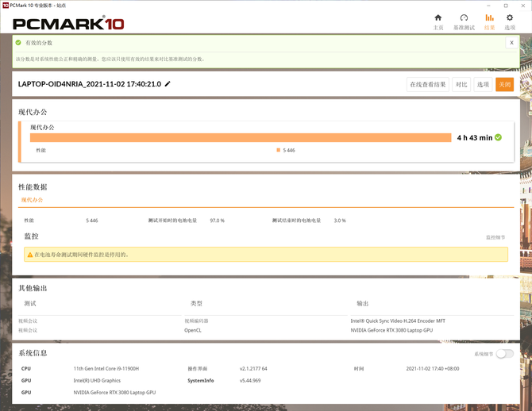Dismiss the valid score notice with X
The width and height of the screenshot is (532, 411).
[x=511, y=43]
